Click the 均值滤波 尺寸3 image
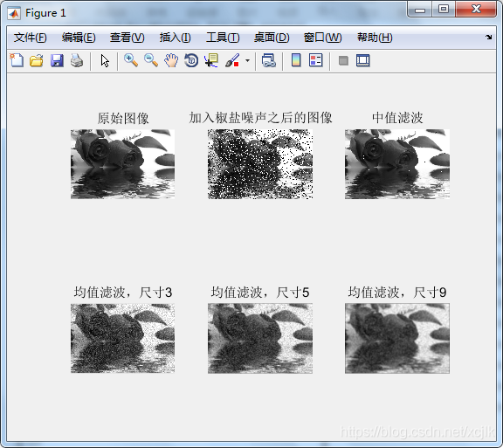The height and width of the screenshot is (448, 503). tap(123, 338)
